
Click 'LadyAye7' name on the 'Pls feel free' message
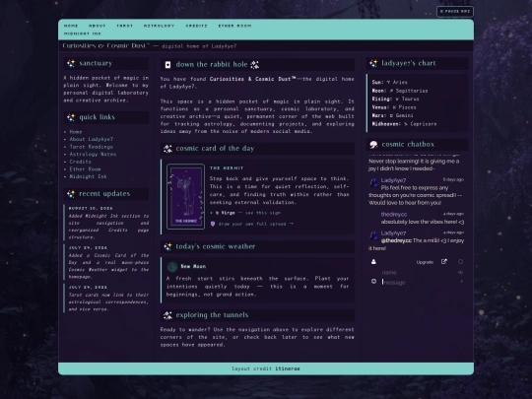click(x=393, y=180)
